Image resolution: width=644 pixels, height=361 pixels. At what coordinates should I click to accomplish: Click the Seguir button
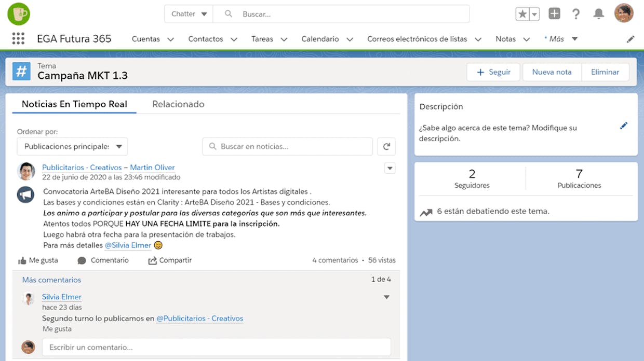point(493,72)
